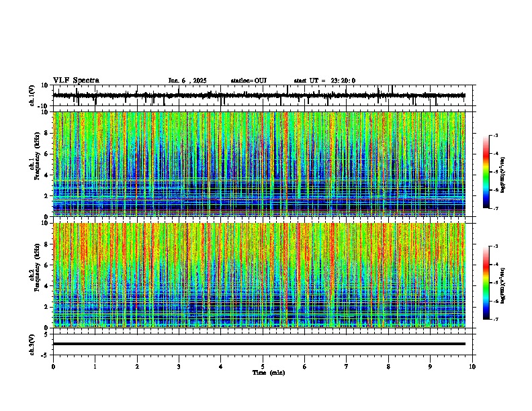
Task: Click the "-7" label on ch.1 color bar
Action: tap(495, 208)
